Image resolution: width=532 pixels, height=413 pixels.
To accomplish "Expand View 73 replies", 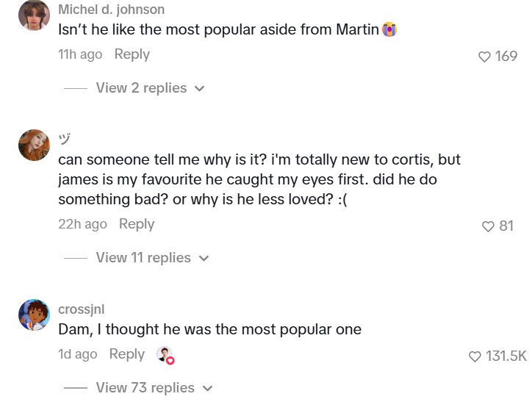I will point(145,387).
